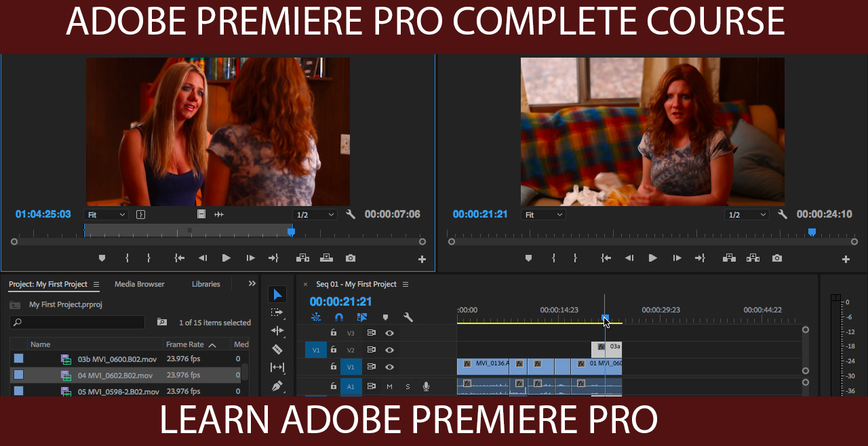Play sequence in Program Monitor
Image resolution: width=868 pixels, height=446 pixels.
653,258
